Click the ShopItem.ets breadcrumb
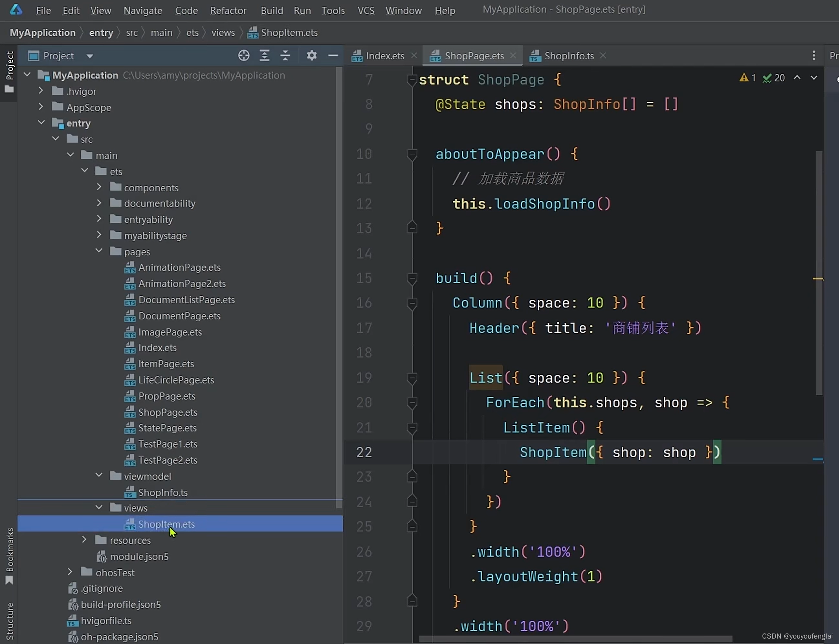Viewport: 839px width, 644px height. pos(283,33)
